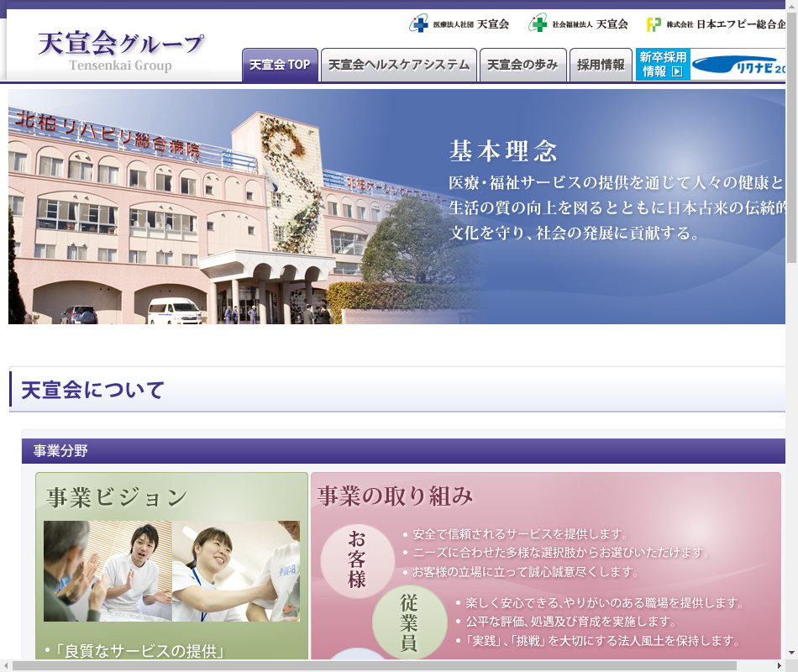Viewport: 798px width, 672px height.
Task: Click the 従業員 circle badge
Action: tap(409, 622)
